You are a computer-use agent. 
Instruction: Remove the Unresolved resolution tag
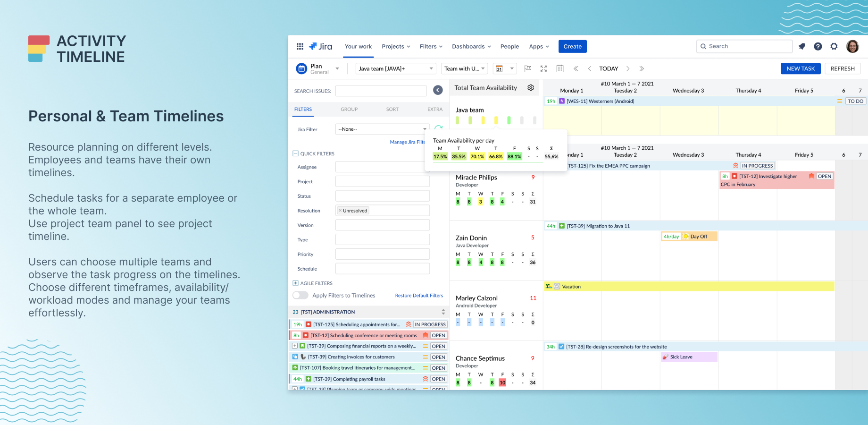click(x=340, y=211)
